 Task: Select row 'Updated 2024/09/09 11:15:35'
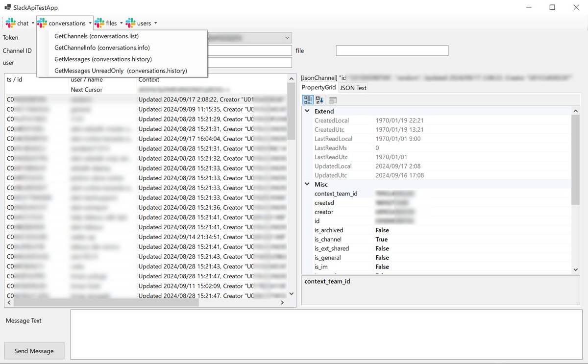tap(146, 109)
